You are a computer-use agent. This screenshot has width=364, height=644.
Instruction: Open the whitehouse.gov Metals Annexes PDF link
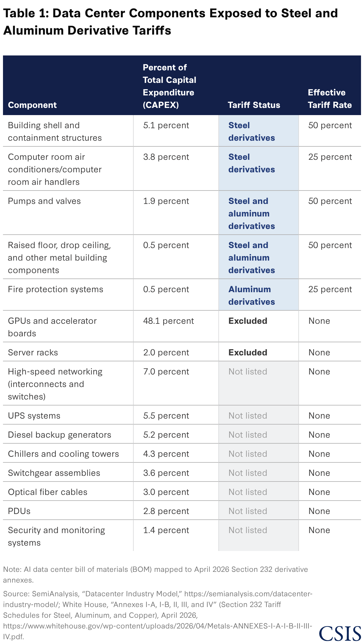click(x=158, y=631)
